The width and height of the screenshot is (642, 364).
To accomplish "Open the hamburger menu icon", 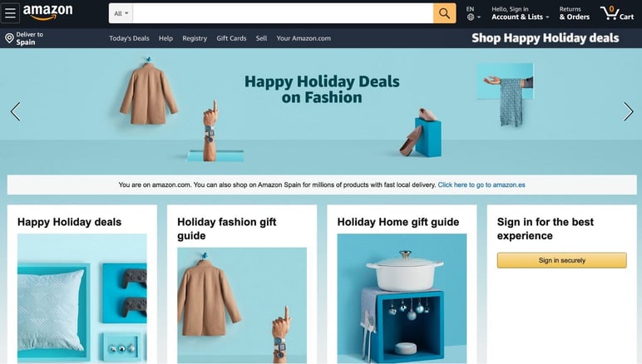I will pyautogui.click(x=10, y=13).
